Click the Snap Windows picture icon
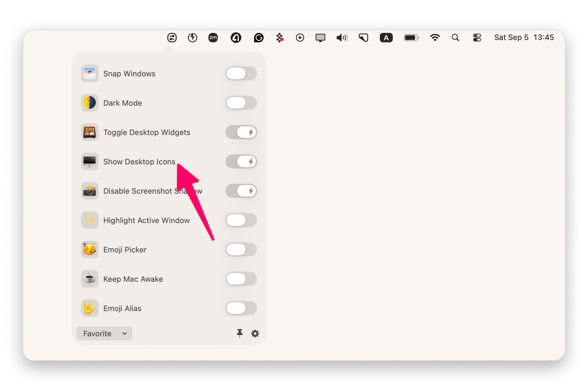This screenshot has height=391, width=588. [90, 73]
